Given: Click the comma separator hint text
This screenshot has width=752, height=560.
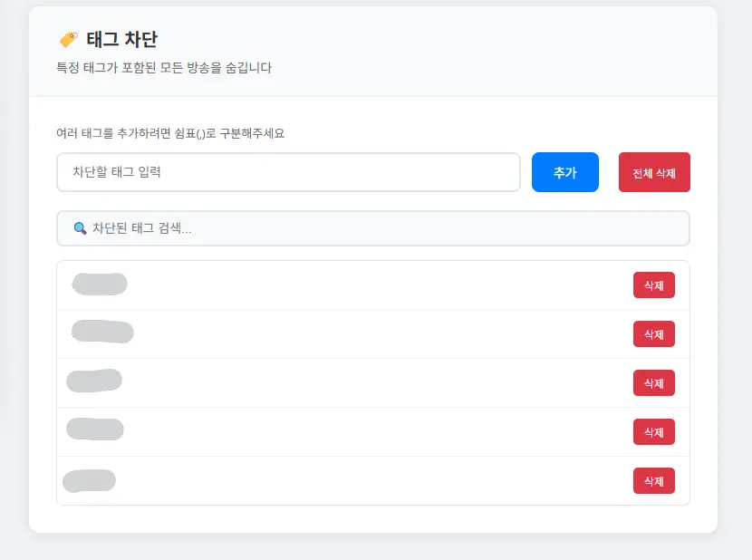Looking at the screenshot, I should pyautogui.click(x=170, y=133).
